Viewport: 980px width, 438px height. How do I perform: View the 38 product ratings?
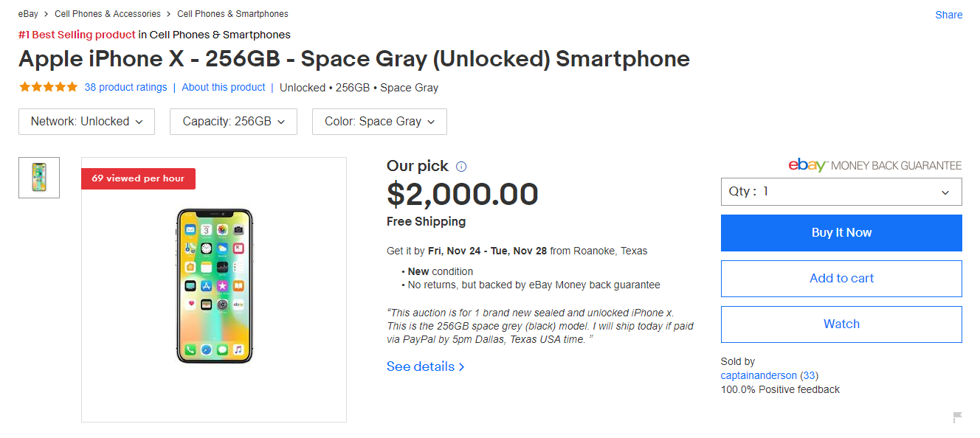[x=125, y=86]
